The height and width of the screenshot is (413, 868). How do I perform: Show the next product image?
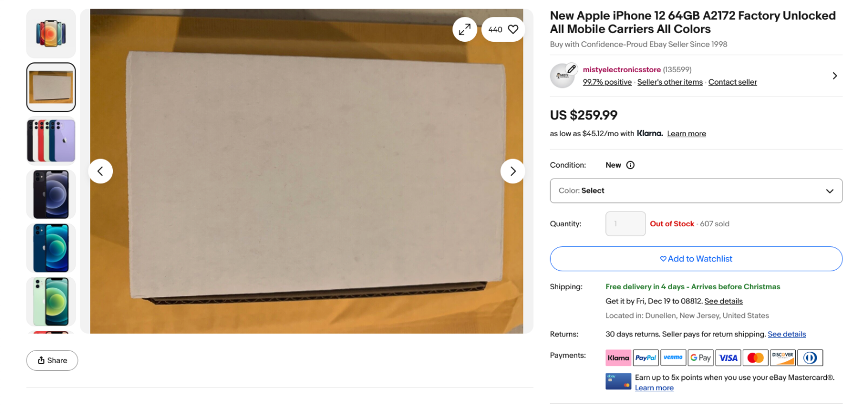coord(513,171)
